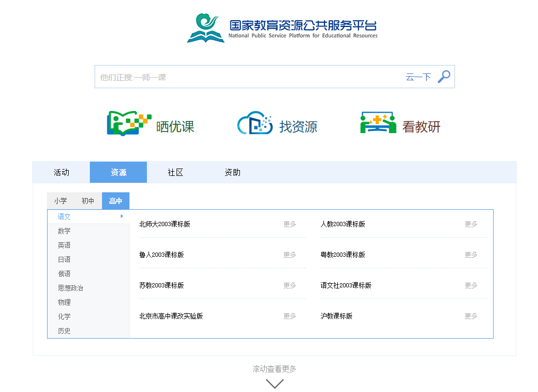Screen dimensions: 538x392
Task: Click the 沪教课标版 entry
Action: (336, 316)
